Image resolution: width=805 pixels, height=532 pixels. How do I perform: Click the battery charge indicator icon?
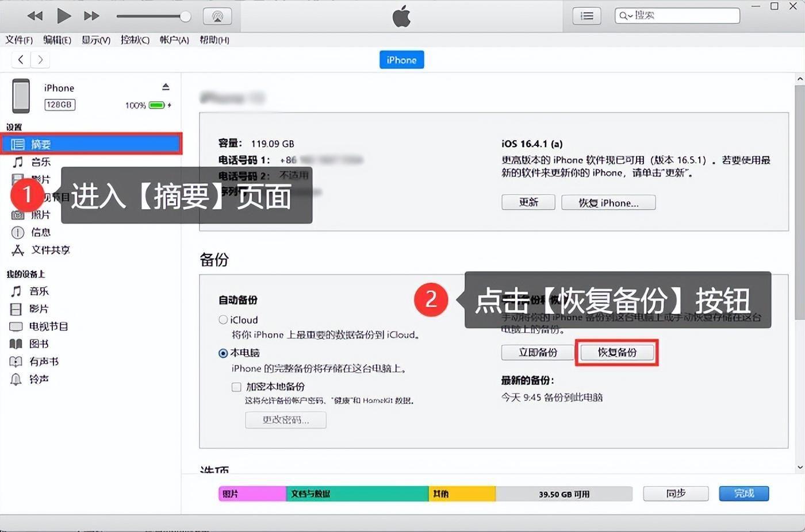(x=156, y=105)
